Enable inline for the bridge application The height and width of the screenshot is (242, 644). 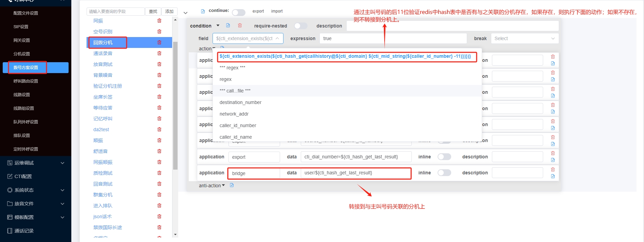click(x=444, y=173)
